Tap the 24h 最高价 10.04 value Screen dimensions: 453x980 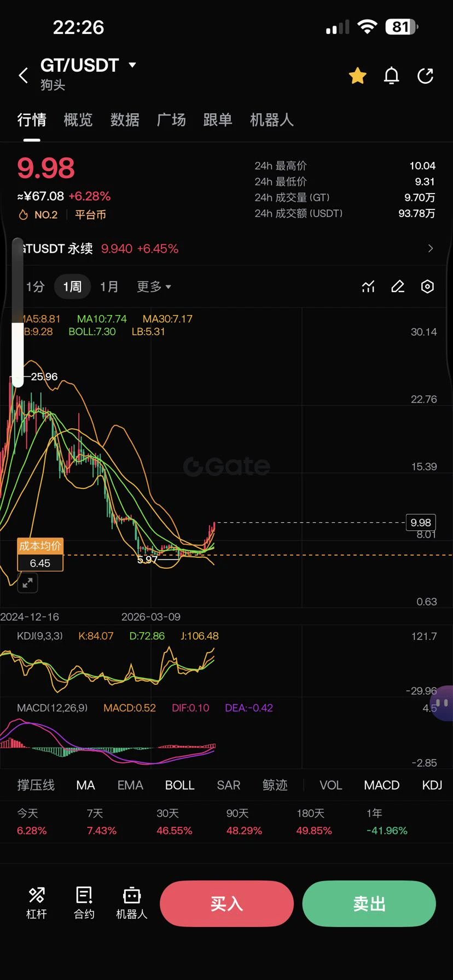(422, 166)
